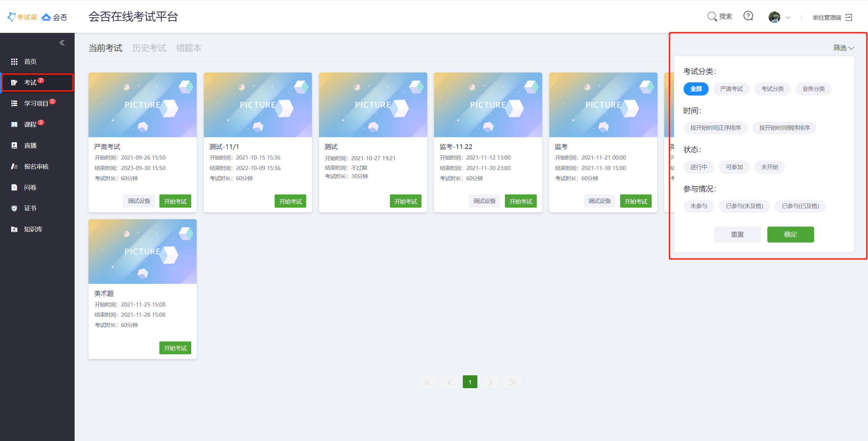Click the 直播 live broadcast icon

(14, 145)
